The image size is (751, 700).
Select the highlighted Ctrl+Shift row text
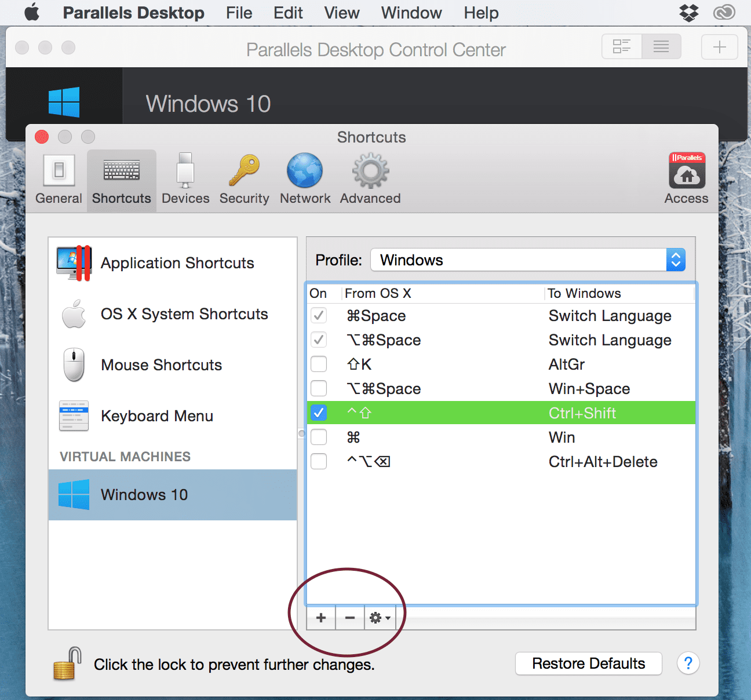pos(582,413)
